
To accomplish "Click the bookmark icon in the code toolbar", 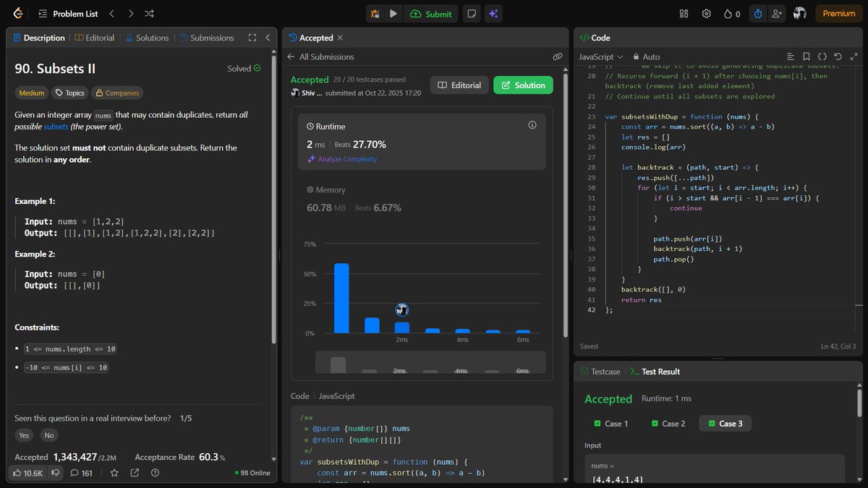I will 807,56.
